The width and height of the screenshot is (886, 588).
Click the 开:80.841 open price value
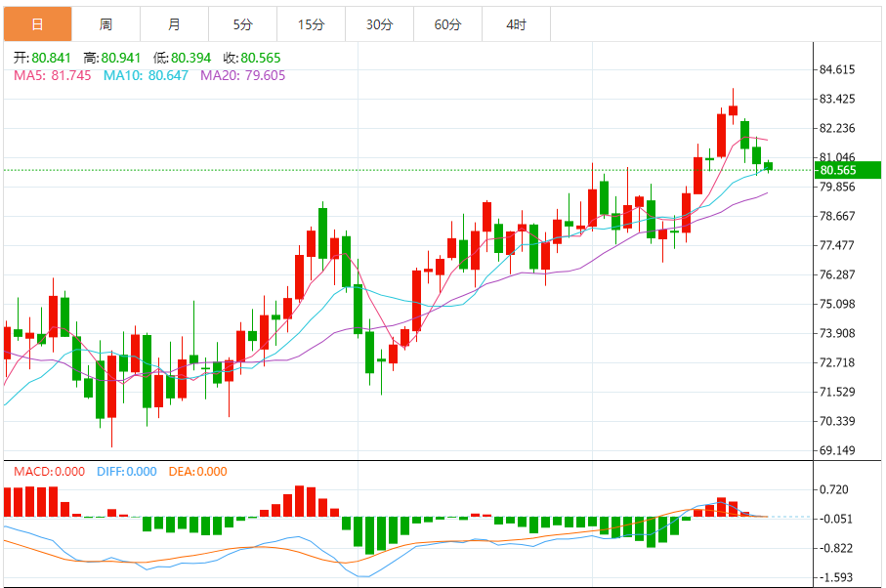(x=42, y=58)
